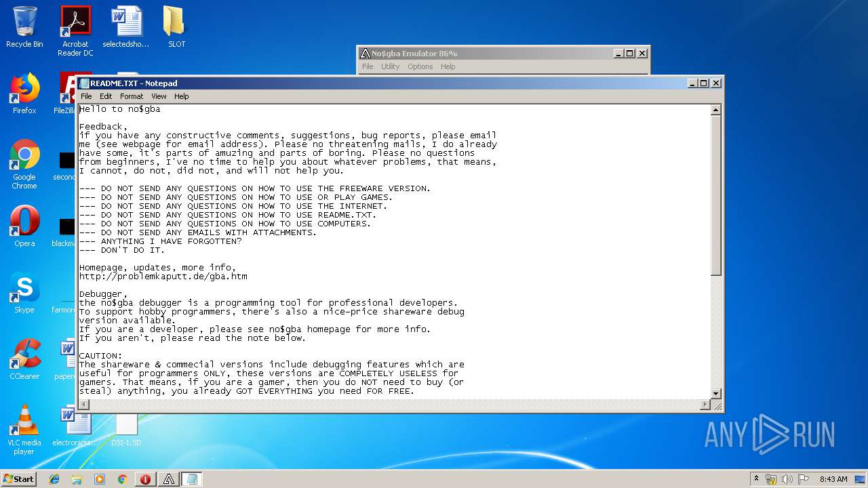The image size is (868, 488).
Task: Open Help menu in No$gba Emulator
Action: click(x=448, y=66)
